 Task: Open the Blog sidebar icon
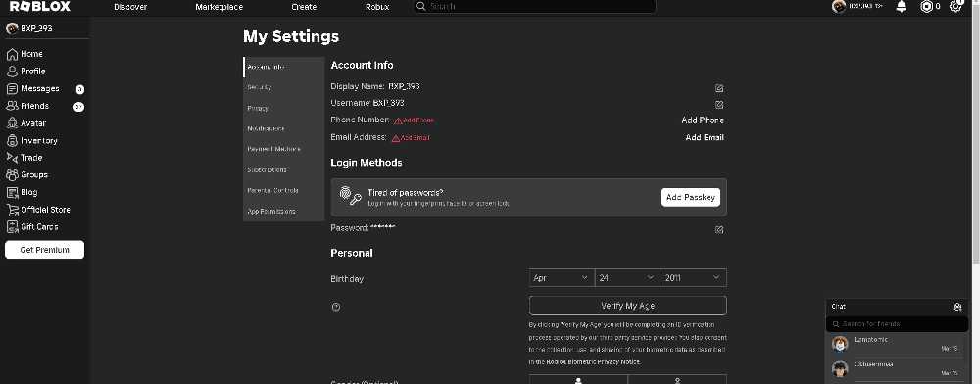coord(12,192)
